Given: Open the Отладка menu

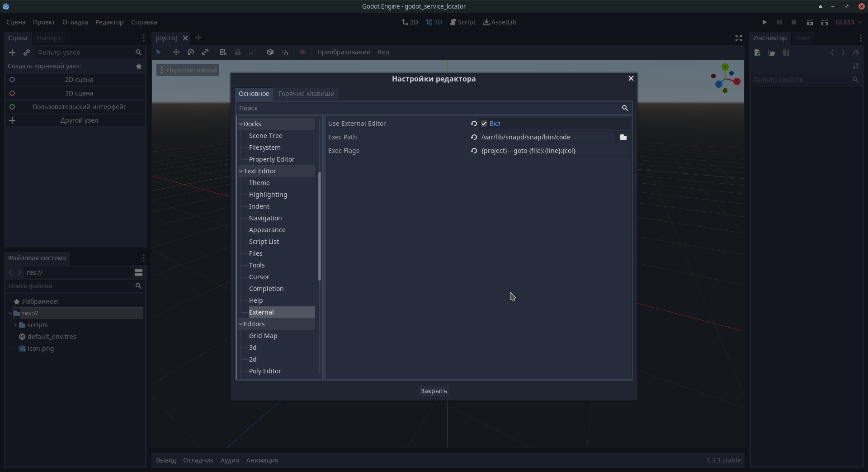Looking at the screenshot, I should (x=75, y=22).
